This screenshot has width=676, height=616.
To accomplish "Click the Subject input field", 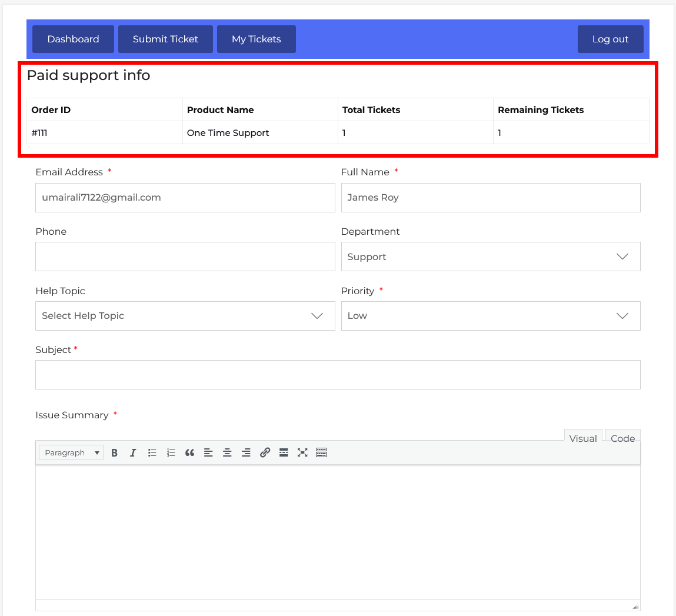I will (x=338, y=375).
